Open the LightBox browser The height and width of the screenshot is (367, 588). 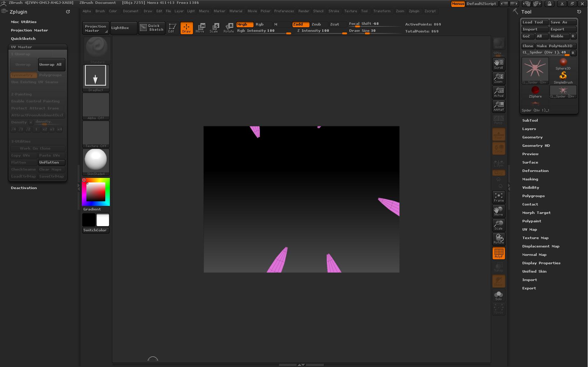pos(123,28)
